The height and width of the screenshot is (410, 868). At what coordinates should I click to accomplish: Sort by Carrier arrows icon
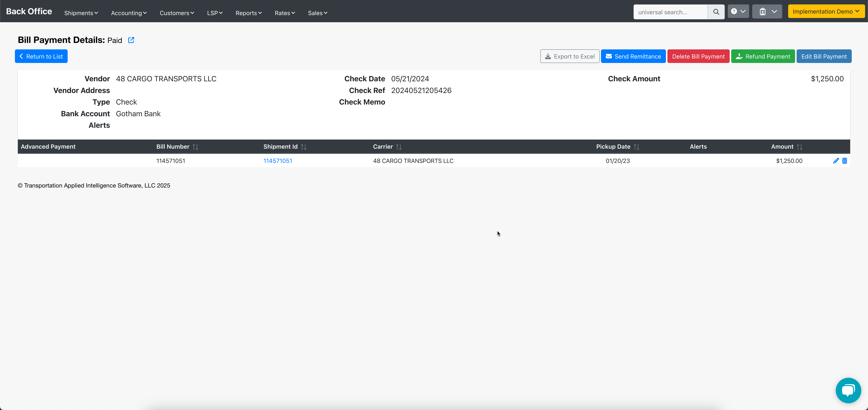[x=399, y=147]
